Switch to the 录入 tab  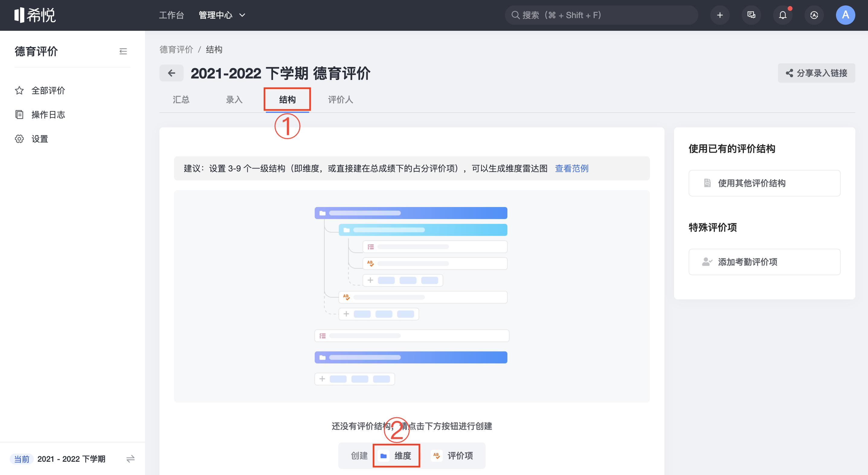click(x=234, y=100)
